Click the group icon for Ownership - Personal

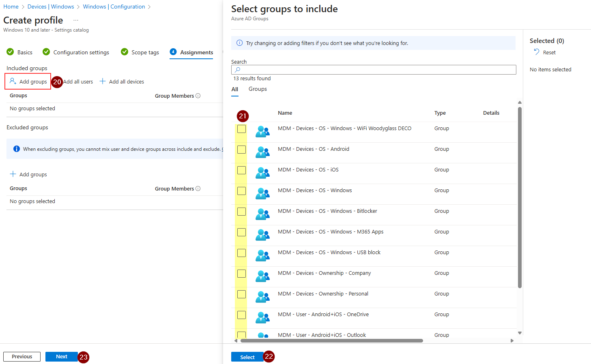pos(262,297)
